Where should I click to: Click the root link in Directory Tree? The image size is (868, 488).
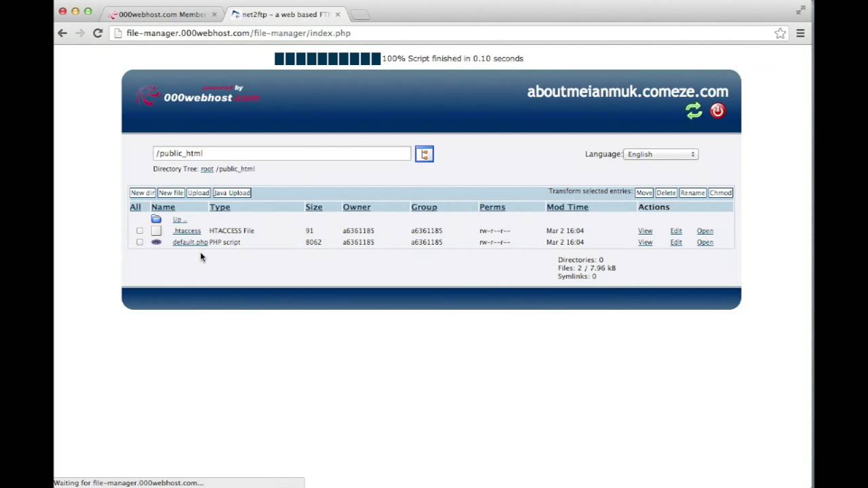click(207, 169)
